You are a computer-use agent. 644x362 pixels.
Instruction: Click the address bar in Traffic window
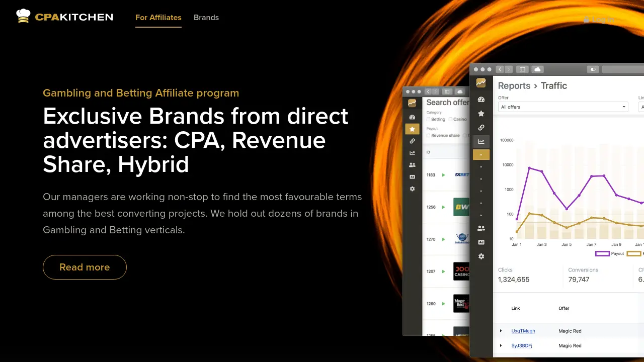point(623,69)
